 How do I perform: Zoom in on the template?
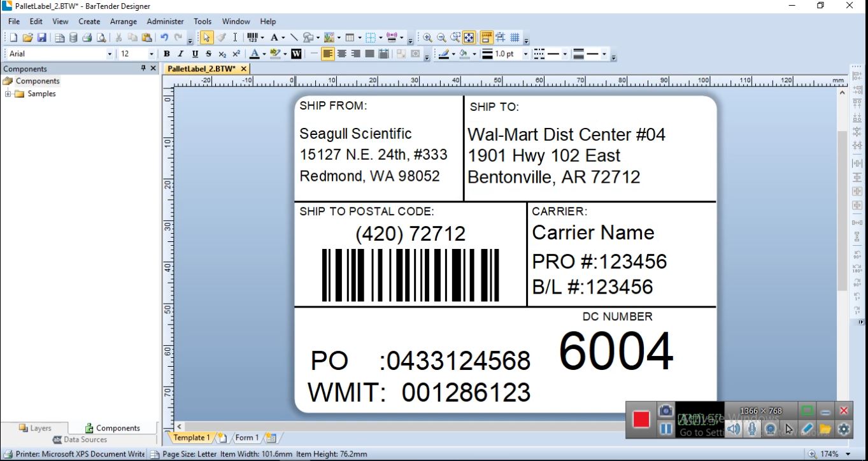tap(427, 38)
